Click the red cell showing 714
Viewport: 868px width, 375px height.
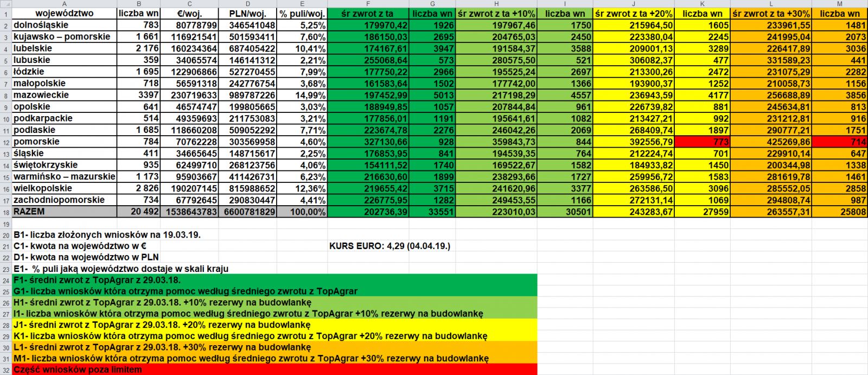tap(839, 142)
